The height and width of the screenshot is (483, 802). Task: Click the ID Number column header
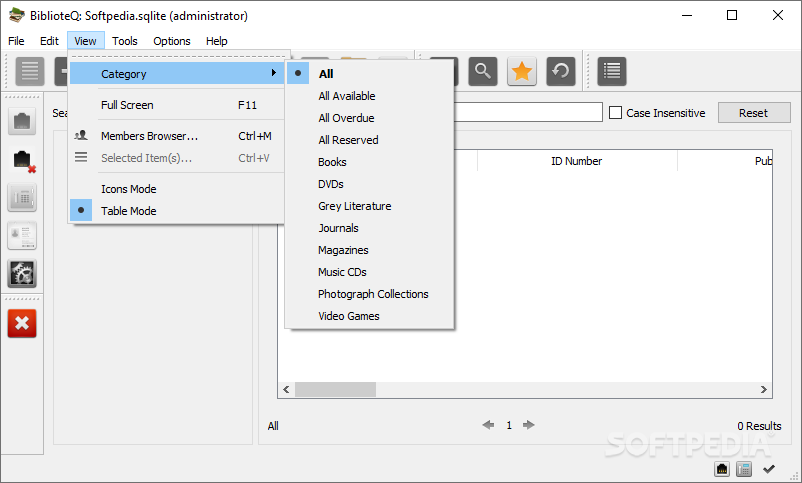pyautogui.click(x=576, y=161)
